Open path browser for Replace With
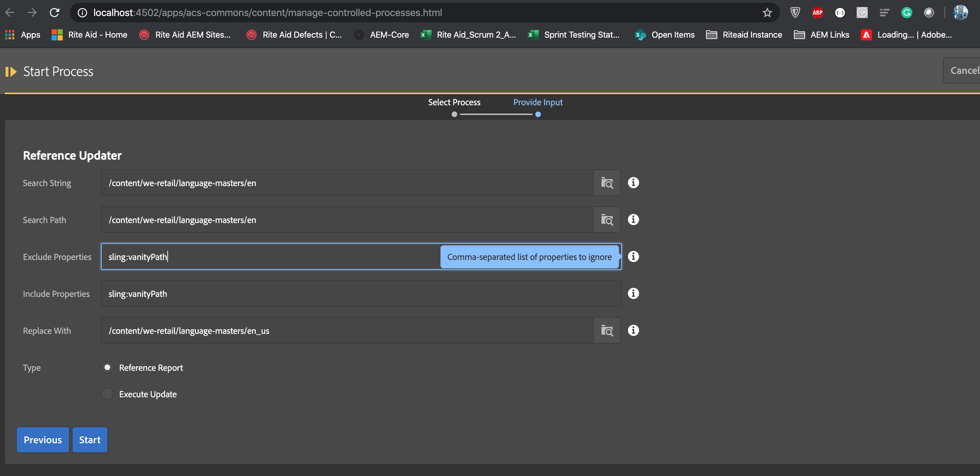The height and width of the screenshot is (476, 980). point(607,331)
